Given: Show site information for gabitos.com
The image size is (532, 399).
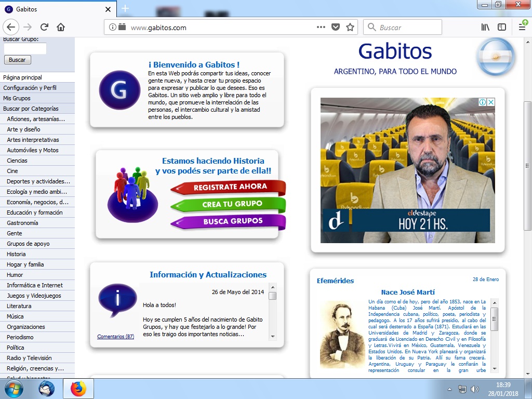Looking at the screenshot, I should [112, 27].
